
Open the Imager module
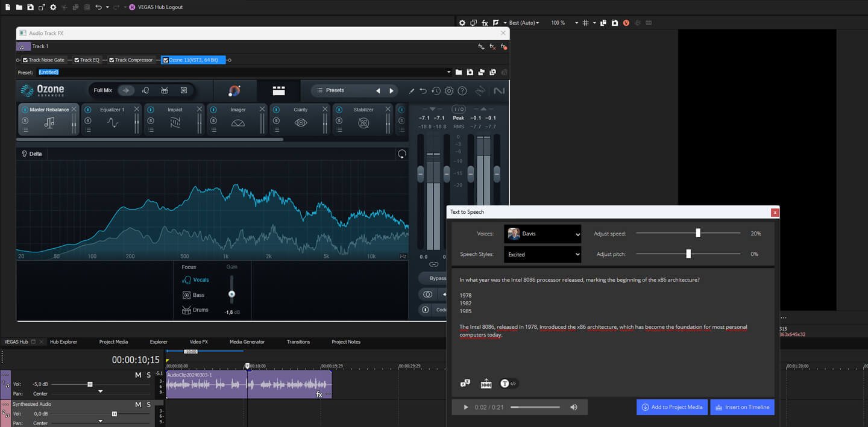point(237,119)
